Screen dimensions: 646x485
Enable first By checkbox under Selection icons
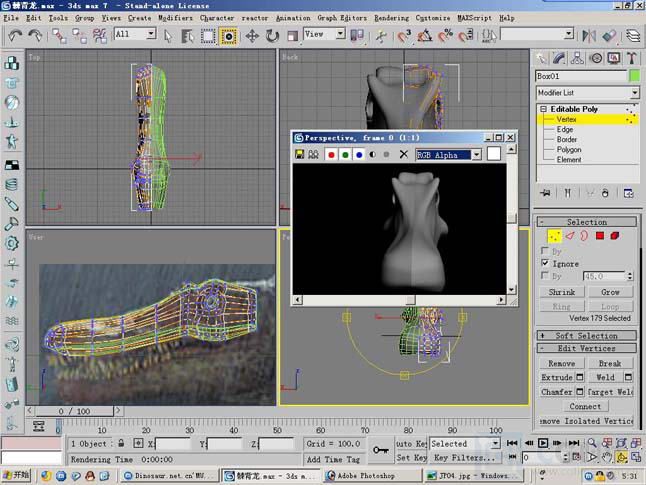(545, 251)
